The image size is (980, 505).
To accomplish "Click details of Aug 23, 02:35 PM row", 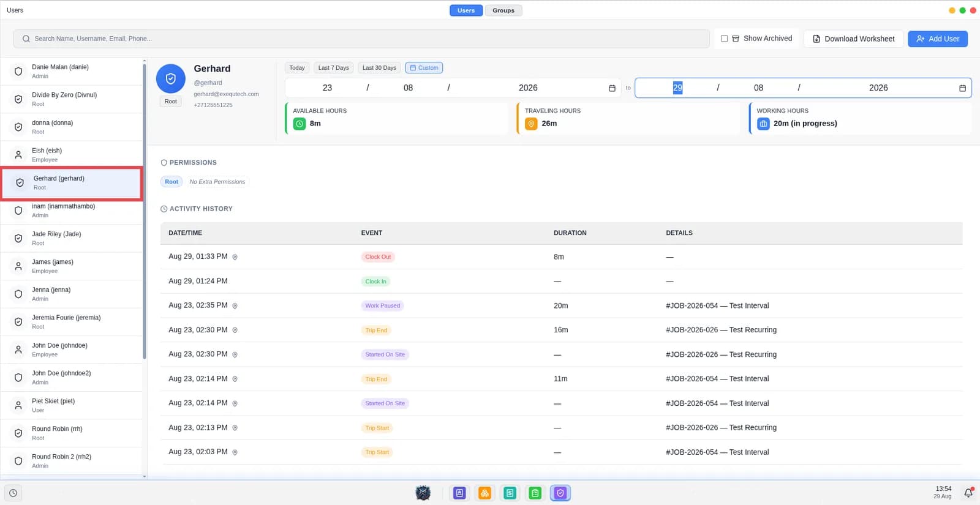I will point(717,305).
